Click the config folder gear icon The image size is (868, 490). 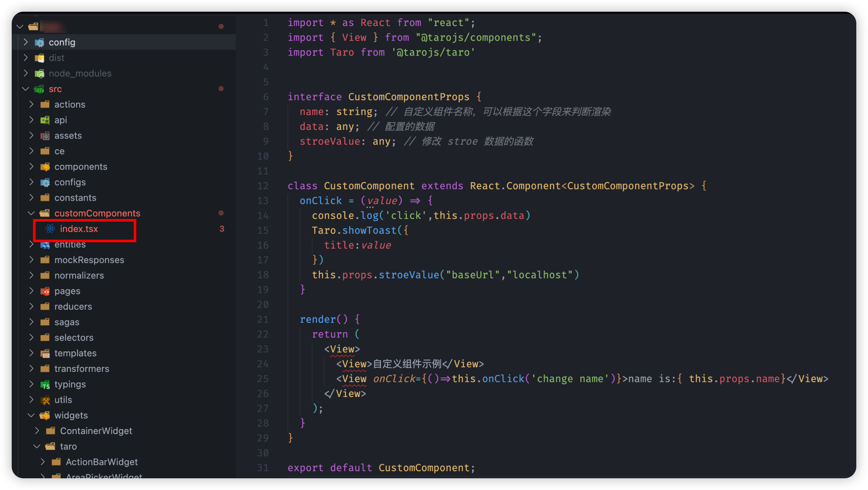39,43
